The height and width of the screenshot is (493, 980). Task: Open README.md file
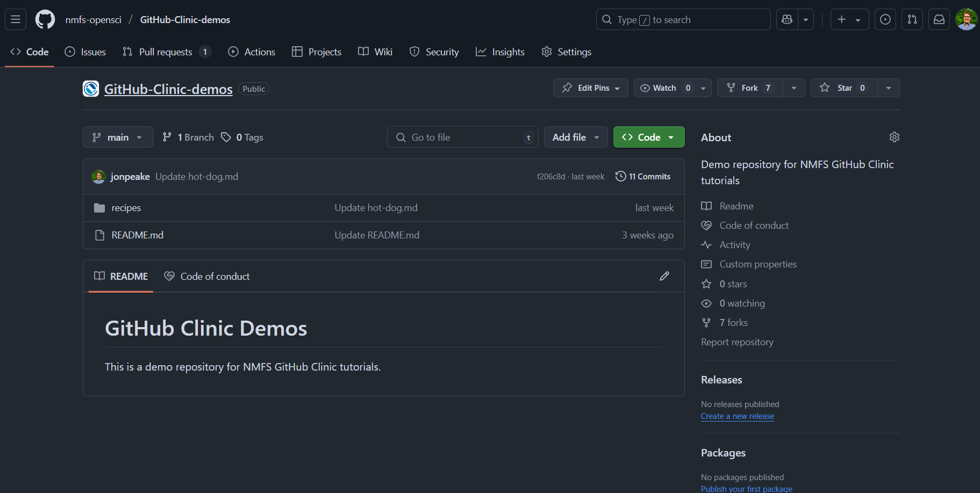coord(138,235)
